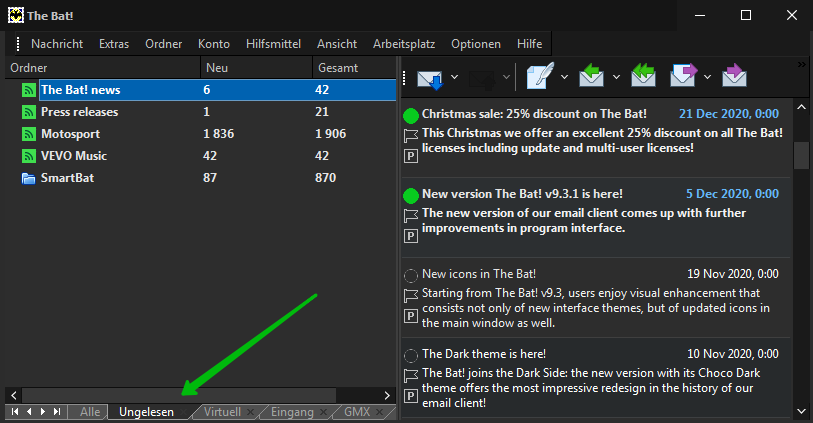Click folder icon beside SmartBat
The height and width of the screenshot is (423, 813).
29,178
